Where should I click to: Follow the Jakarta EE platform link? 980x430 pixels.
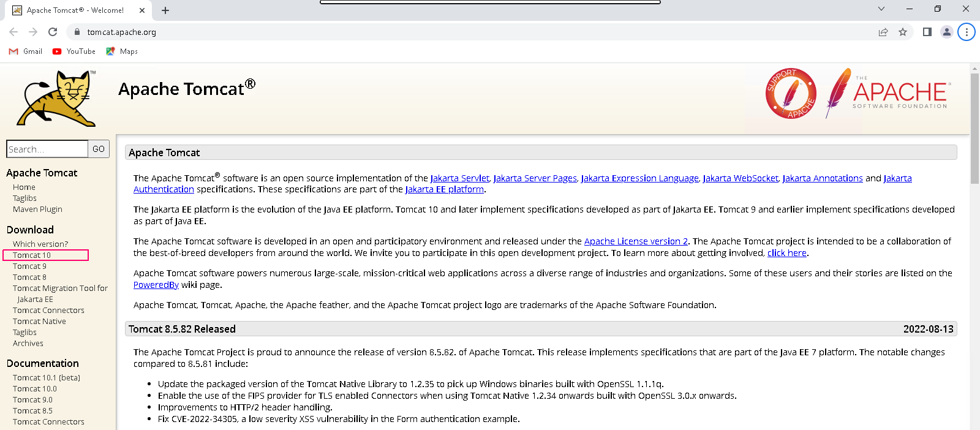click(445, 190)
